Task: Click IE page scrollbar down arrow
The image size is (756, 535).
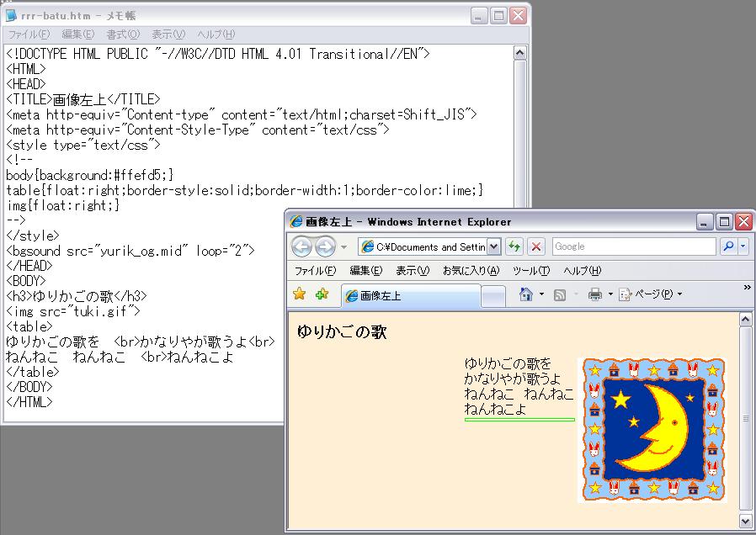Action: click(x=745, y=521)
